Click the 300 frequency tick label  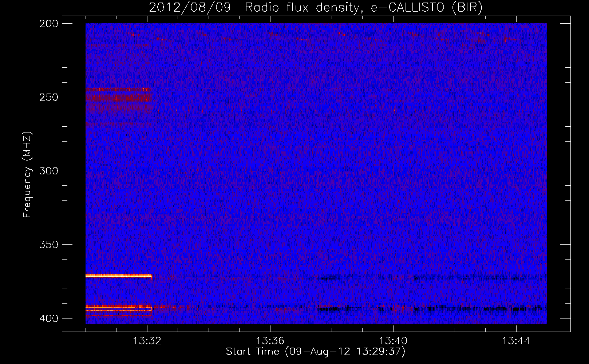pyautogui.click(x=49, y=171)
